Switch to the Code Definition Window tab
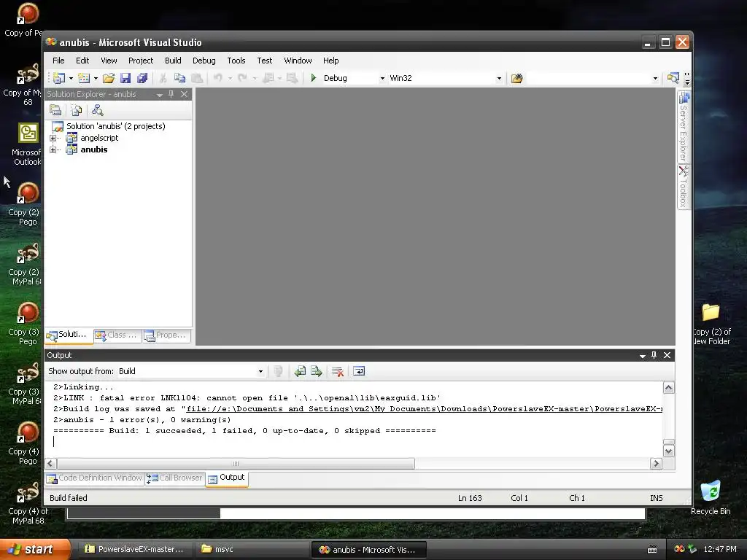Image resolution: width=747 pixels, height=560 pixels. [x=94, y=478]
